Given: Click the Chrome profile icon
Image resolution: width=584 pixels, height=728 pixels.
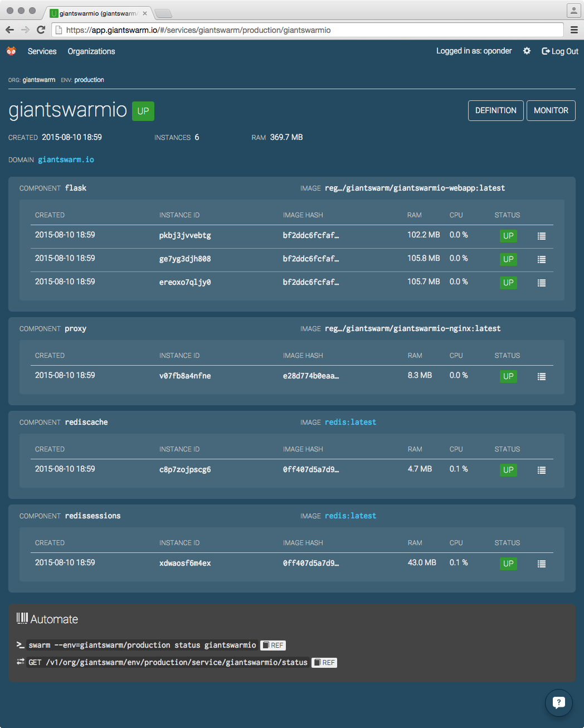Looking at the screenshot, I should pos(573,11).
